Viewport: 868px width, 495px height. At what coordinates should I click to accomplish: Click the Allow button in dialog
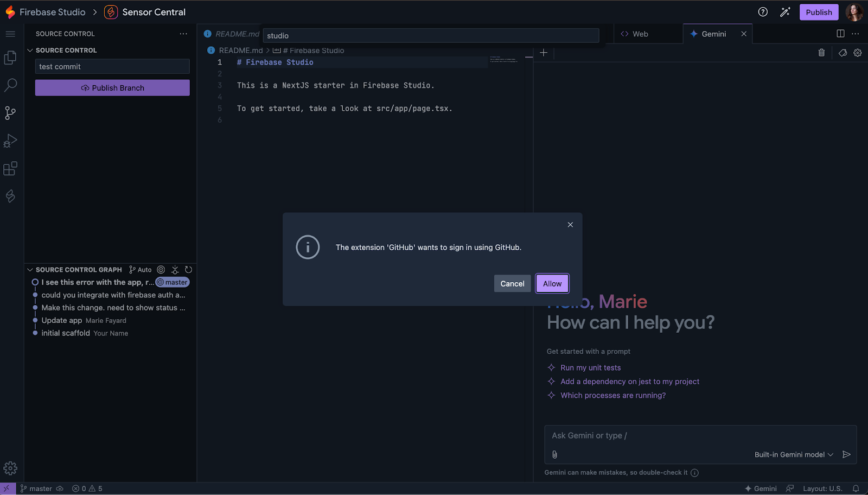(552, 283)
